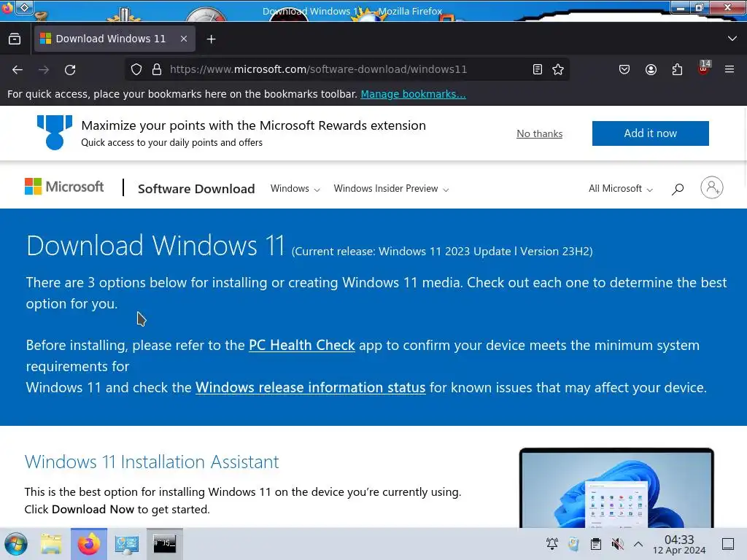Click the greyed-out forward arrow

[44, 70]
